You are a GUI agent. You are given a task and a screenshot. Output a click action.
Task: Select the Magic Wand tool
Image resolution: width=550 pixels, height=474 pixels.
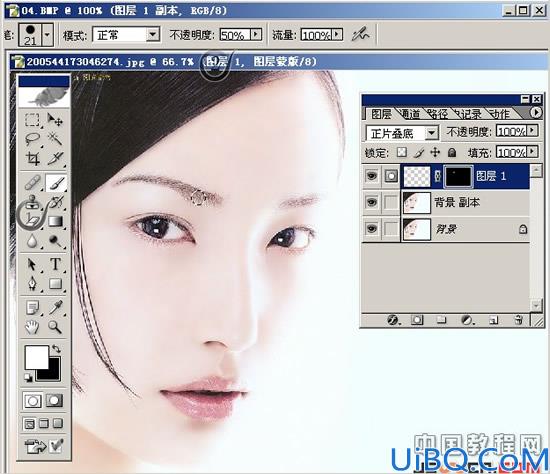click(55, 139)
